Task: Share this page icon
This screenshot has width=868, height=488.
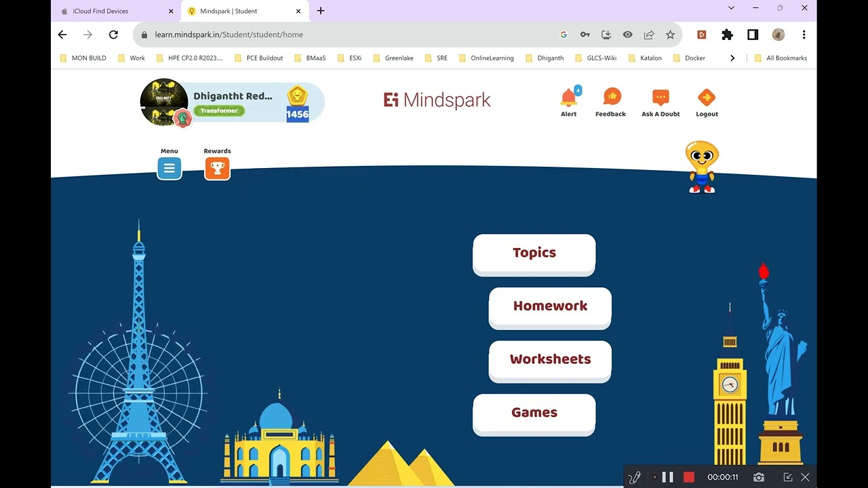Action: click(x=649, y=35)
